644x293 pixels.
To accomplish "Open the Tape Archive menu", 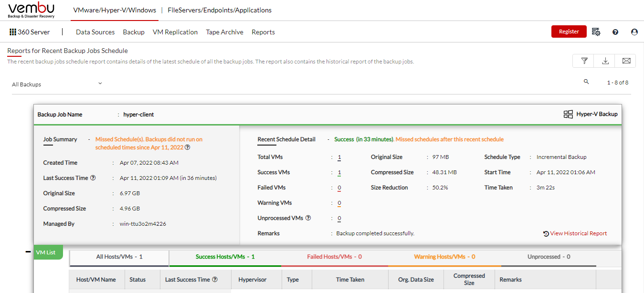I will pyautogui.click(x=225, y=32).
